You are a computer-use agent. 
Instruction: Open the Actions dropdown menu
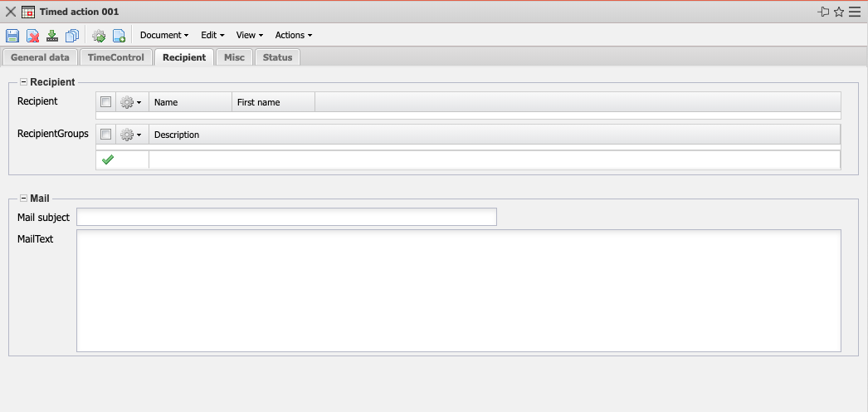[x=294, y=35]
